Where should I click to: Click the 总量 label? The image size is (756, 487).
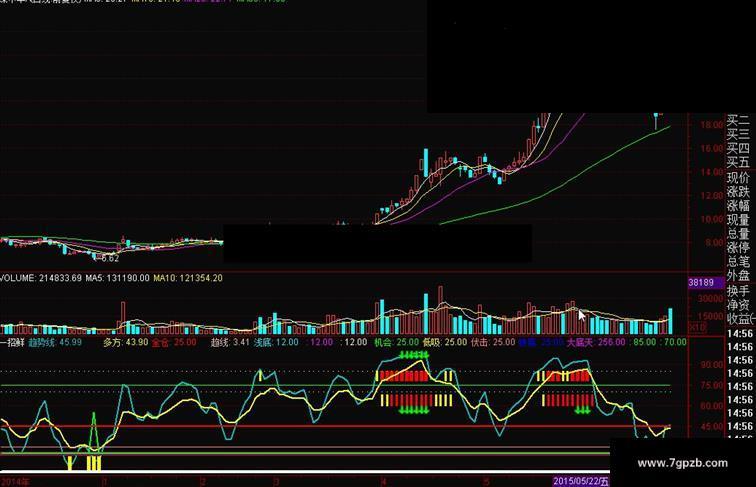pos(738,233)
